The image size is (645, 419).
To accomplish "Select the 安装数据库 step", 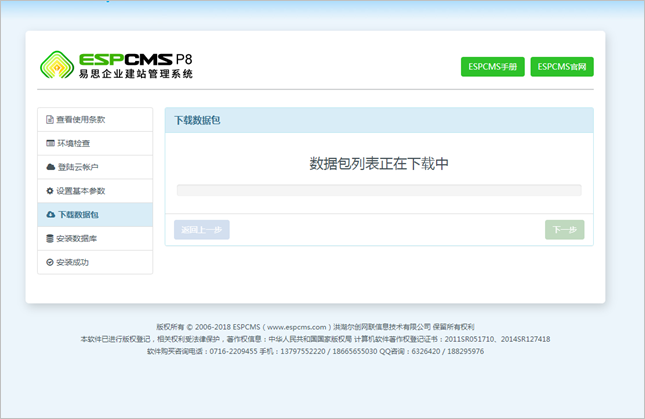I will (x=95, y=238).
